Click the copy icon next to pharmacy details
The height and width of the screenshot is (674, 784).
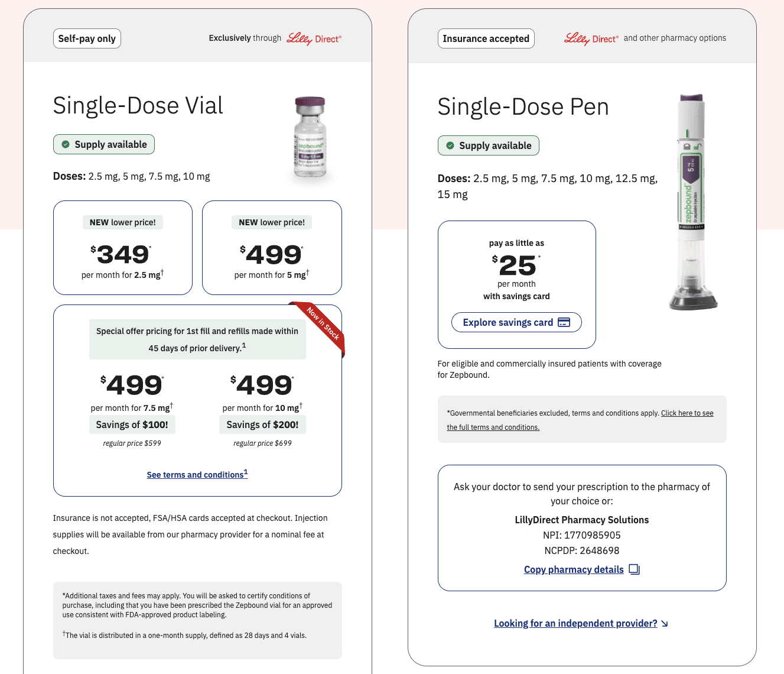634,569
